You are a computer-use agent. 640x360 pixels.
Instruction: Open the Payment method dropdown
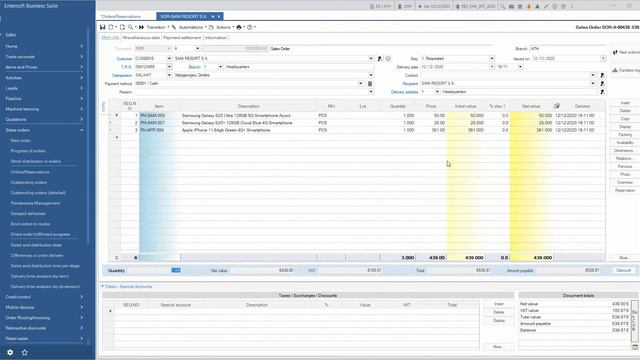pos(360,84)
